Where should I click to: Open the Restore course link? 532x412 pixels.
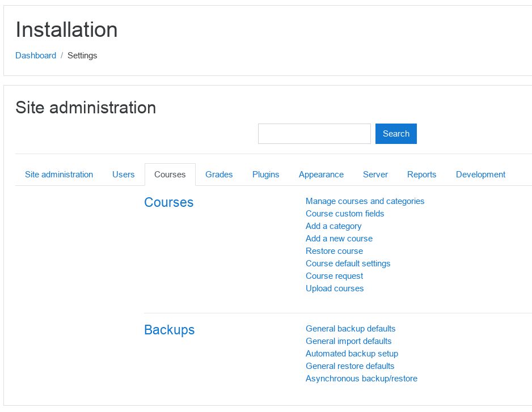pos(334,251)
